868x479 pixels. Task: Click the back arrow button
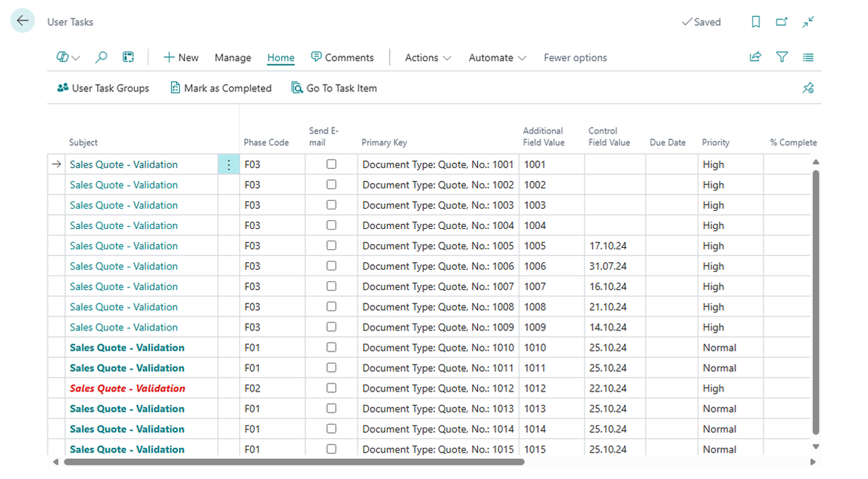[22, 21]
